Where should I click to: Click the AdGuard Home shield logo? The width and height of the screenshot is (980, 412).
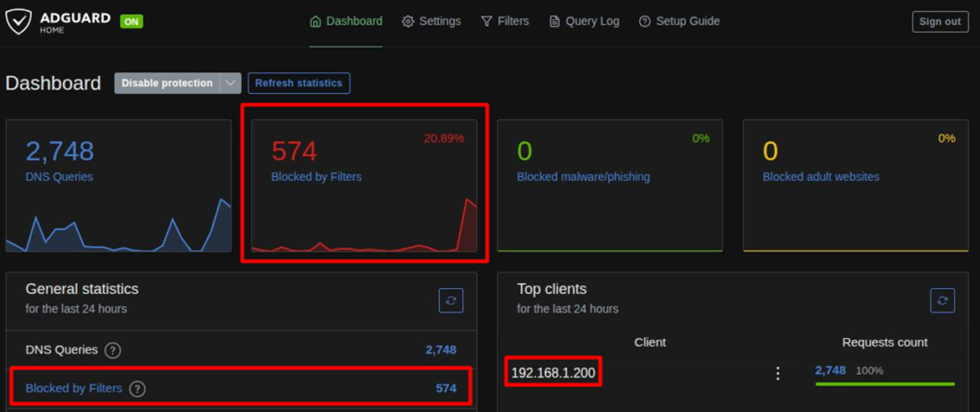point(19,22)
